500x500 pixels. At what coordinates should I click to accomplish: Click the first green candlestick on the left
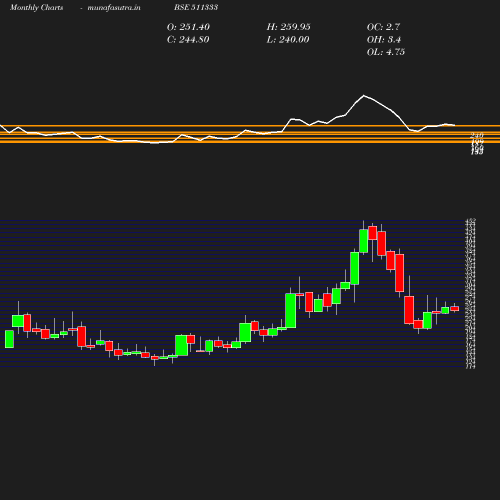click(9, 339)
